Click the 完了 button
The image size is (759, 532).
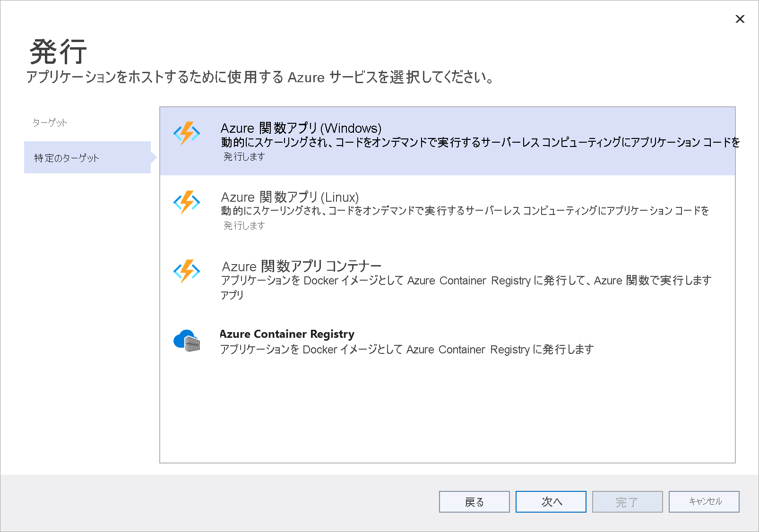[628, 502]
